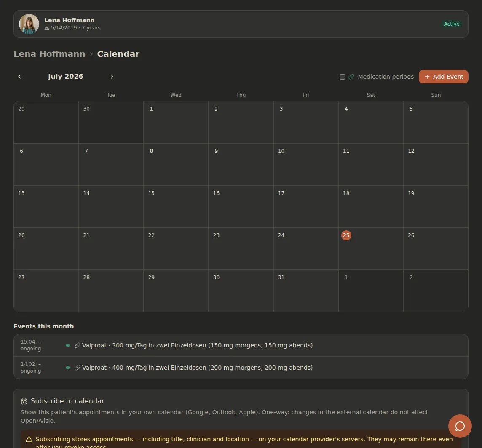Click the breadcrumb chevron separator before Calendar
The image size is (482, 448).
(x=91, y=54)
